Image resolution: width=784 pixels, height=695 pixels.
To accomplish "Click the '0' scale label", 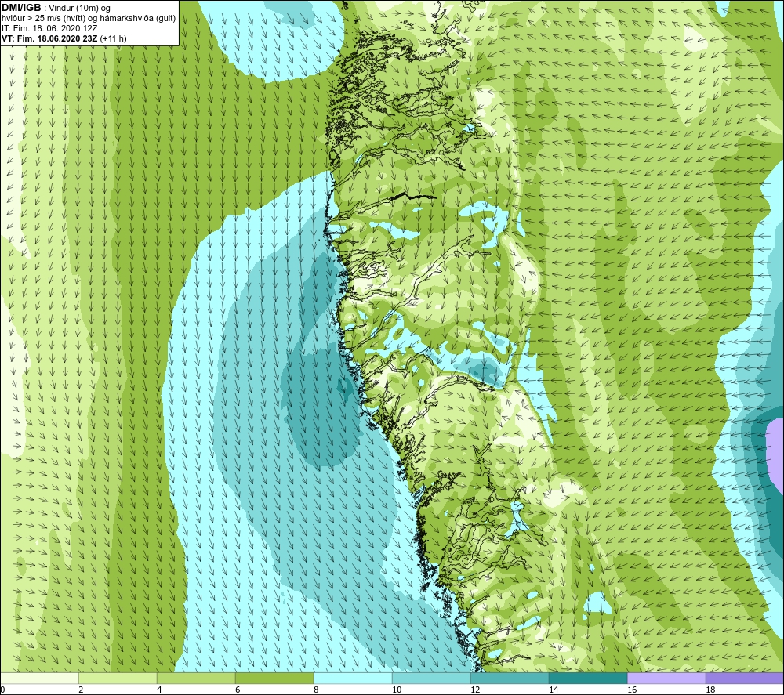I will [2, 690].
